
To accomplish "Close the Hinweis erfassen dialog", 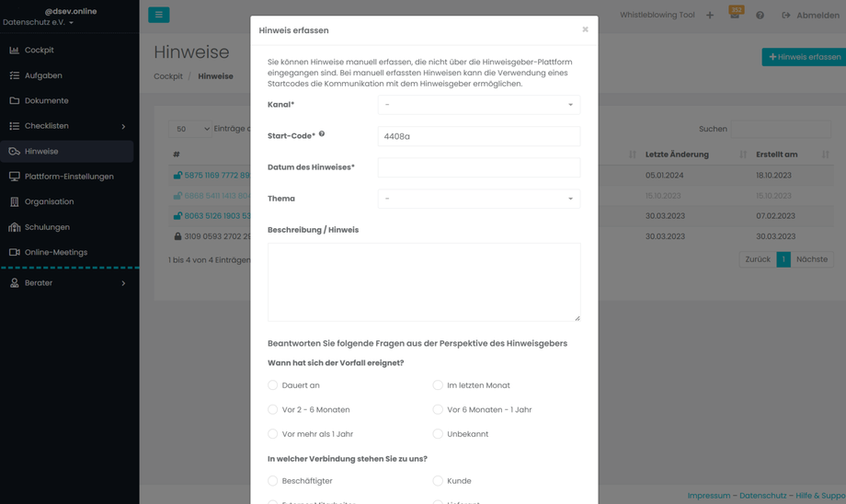I will (x=585, y=29).
